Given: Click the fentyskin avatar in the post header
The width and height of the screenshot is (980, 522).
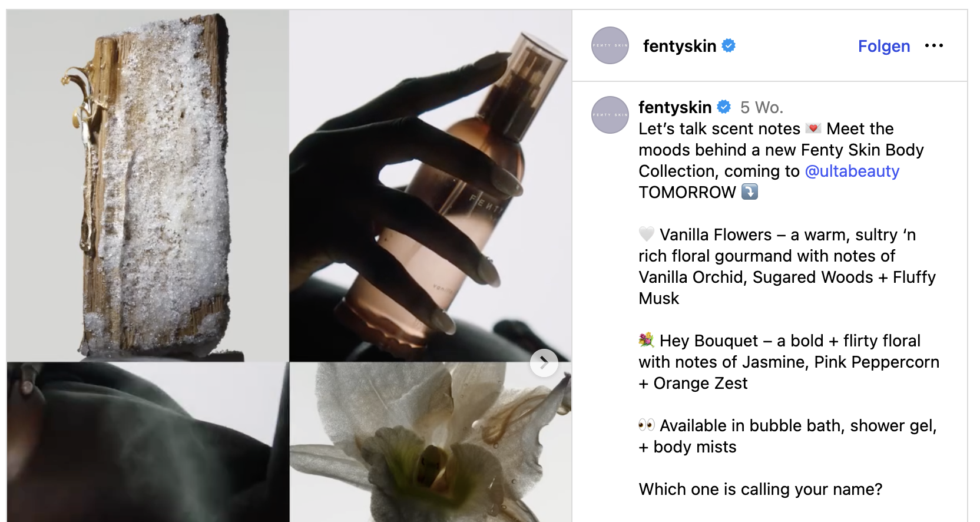Looking at the screenshot, I should pyautogui.click(x=610, y=45).
